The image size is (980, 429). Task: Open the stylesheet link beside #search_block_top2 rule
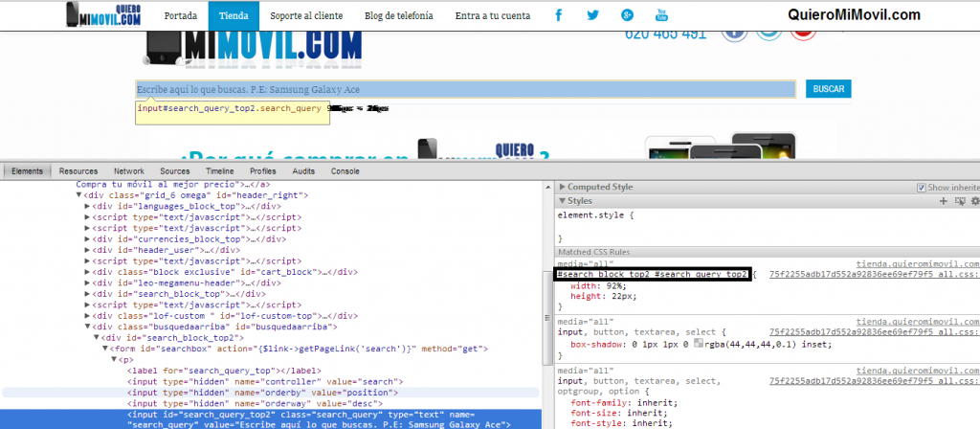[x=875, y=275]
